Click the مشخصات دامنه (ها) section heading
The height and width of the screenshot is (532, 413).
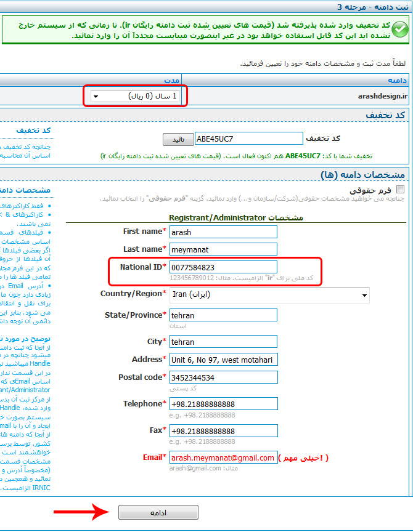(362, 175)
